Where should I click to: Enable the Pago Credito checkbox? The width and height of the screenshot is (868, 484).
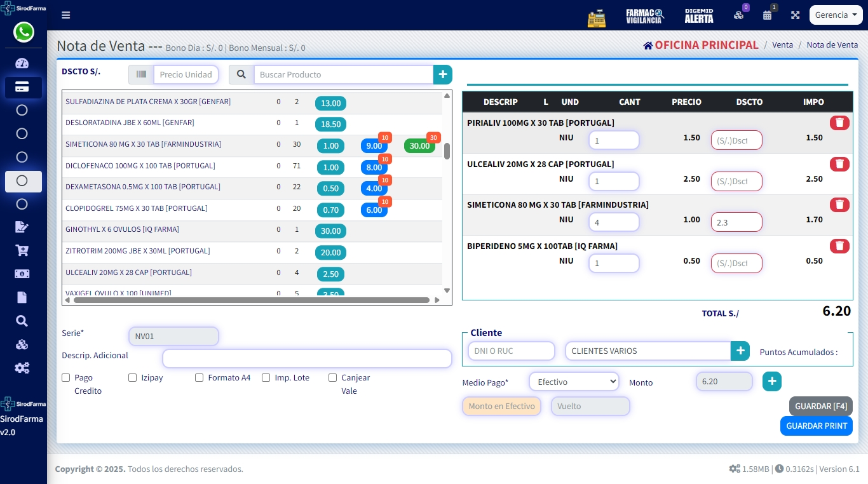[66, 378]
